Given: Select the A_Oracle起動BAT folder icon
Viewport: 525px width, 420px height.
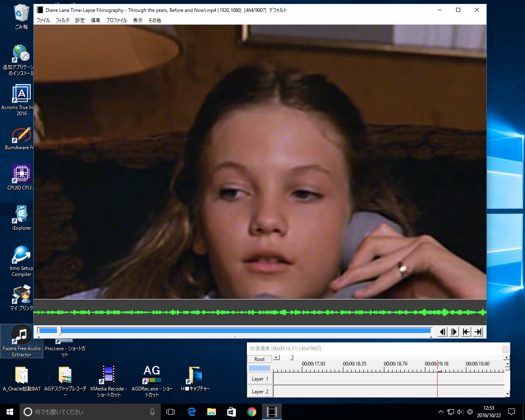Looking at the screenshot, I should pyautogui.click(x=22, y=379).
